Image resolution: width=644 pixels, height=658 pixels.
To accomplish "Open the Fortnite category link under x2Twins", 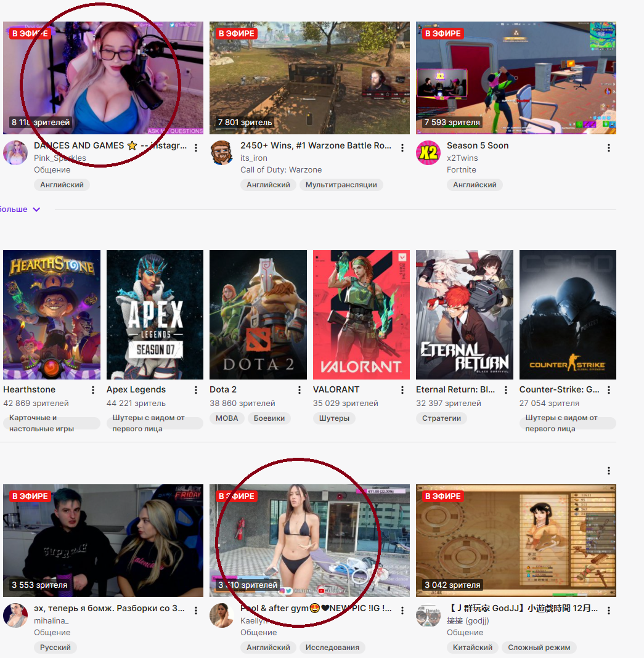I will coord(461,170).
